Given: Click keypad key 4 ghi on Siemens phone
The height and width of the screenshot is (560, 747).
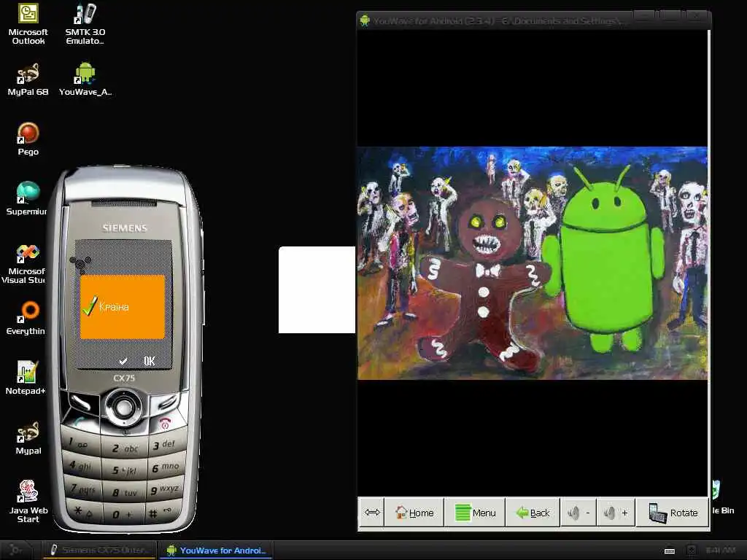Looking at the screenshot, I should (80, 466).
